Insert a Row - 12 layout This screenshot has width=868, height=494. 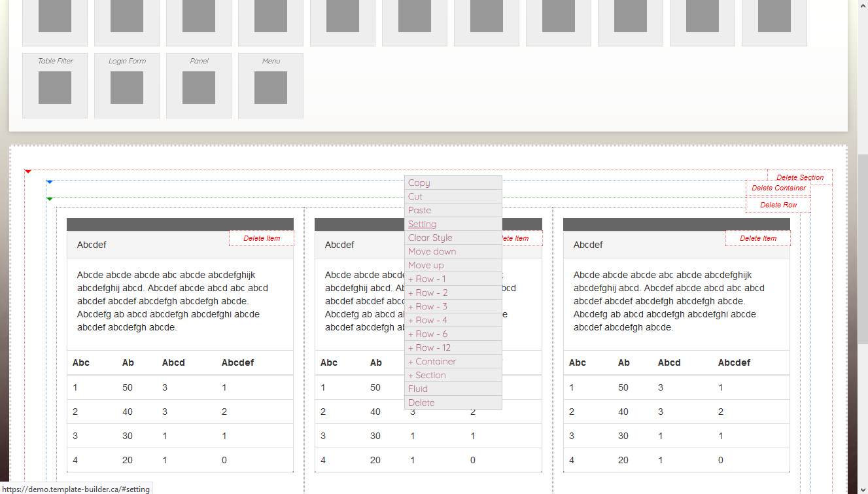[x=429, y=348]
